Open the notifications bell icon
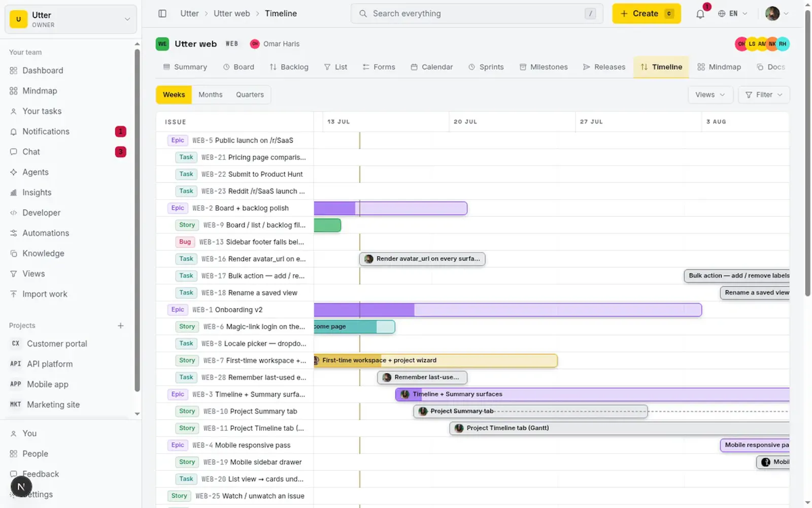Viewport: 812px width, 508px height. 700,14
